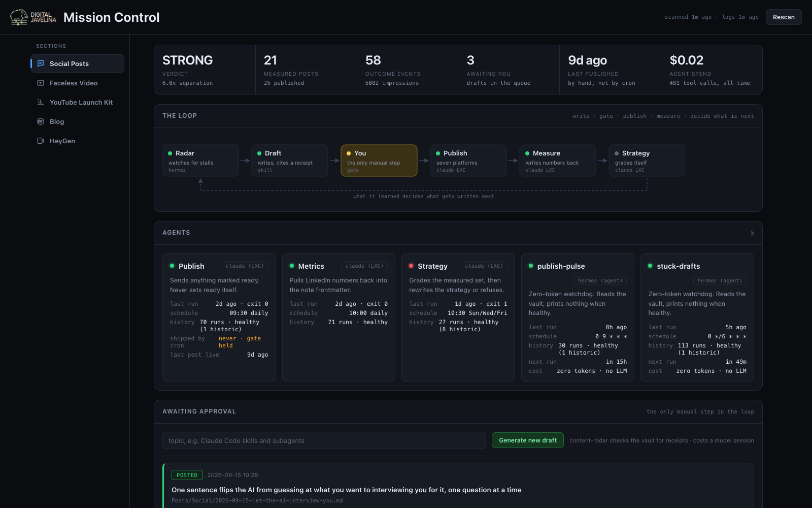
Task: Go to YouTube Launch Kit section
Action: pyautogui.click(x=77, y=102)
